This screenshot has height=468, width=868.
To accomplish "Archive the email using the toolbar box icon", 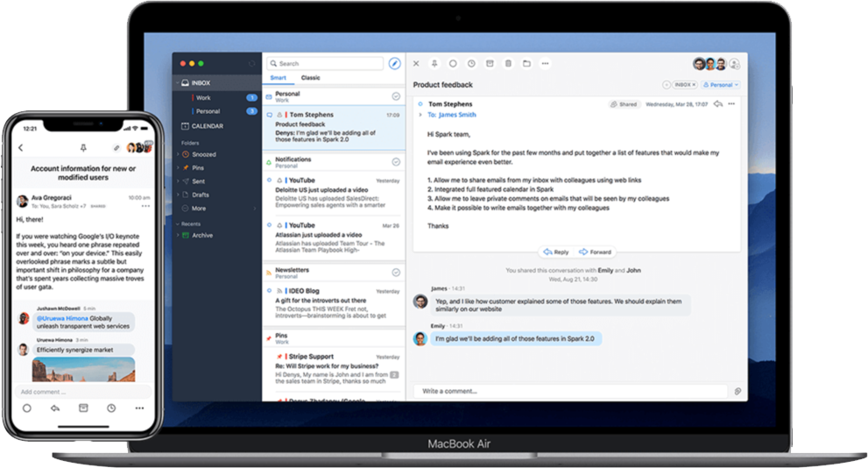I will pos(490,64).
